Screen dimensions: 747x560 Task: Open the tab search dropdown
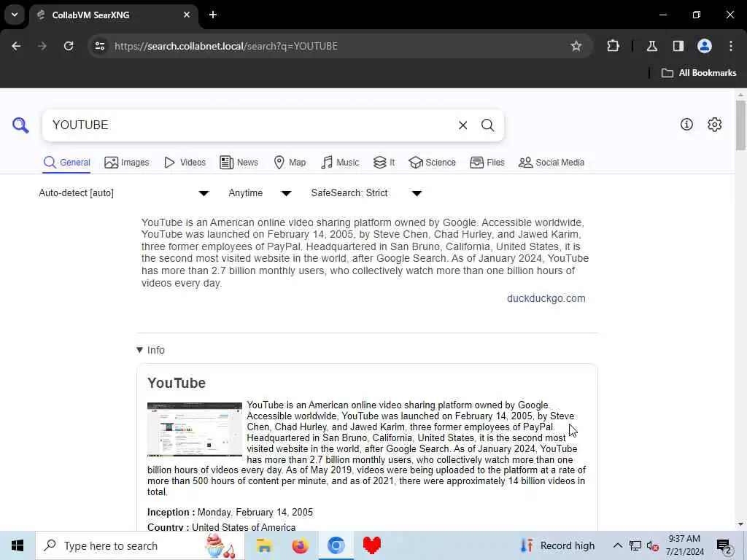(x=15, y=15)
